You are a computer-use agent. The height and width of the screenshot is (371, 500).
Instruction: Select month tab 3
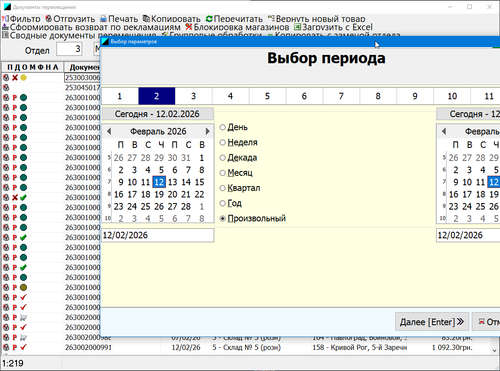[194, 96]
